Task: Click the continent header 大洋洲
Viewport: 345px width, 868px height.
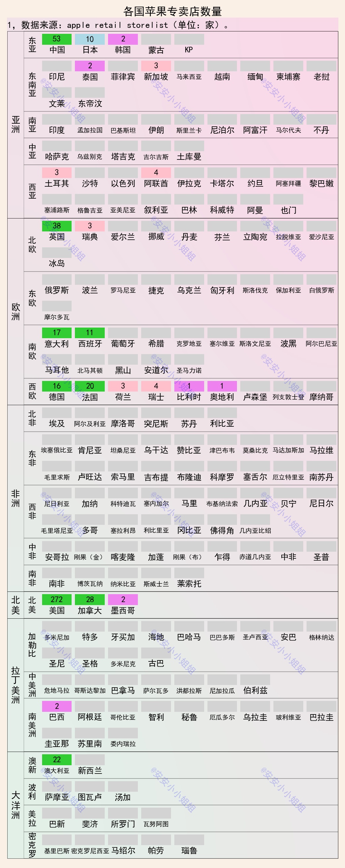Action: pos(16,805)
